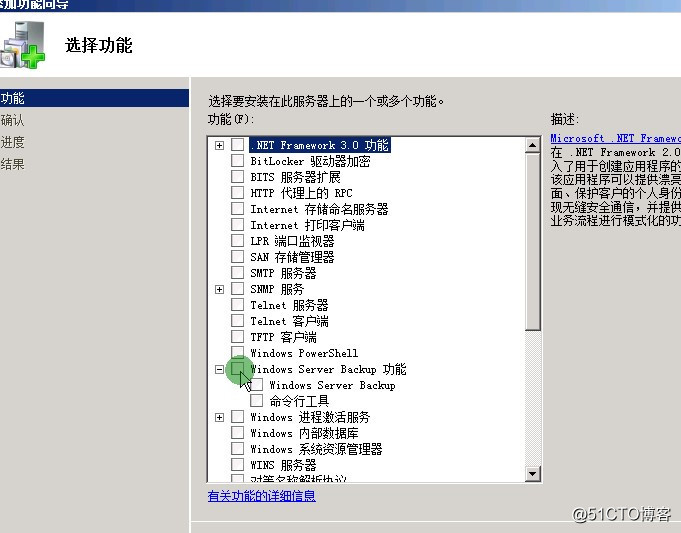This screenshot has width=681, height=533.
Task: Select TFTP 客户端 row text
Action: click(283, 337)
